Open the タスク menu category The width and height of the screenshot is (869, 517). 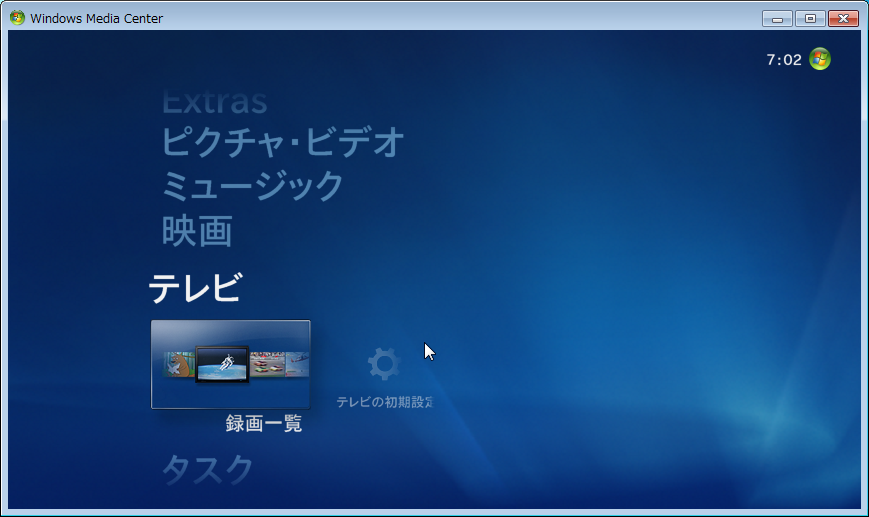tap(207, 469)
